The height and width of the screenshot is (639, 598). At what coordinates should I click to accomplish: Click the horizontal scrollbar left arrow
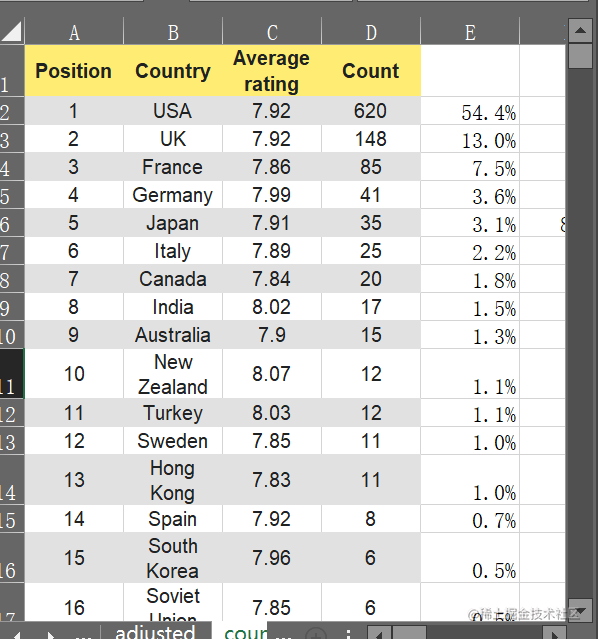pos(379,633)
